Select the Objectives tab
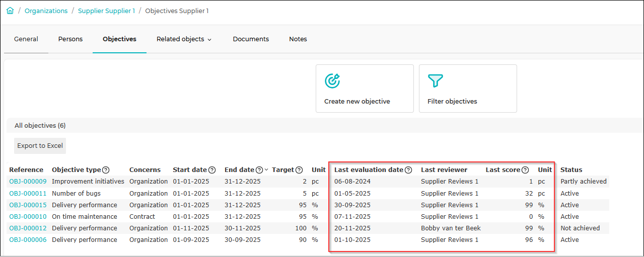Image resolution: width=644 pixels, height=257 pixels. tap(119, 39)
